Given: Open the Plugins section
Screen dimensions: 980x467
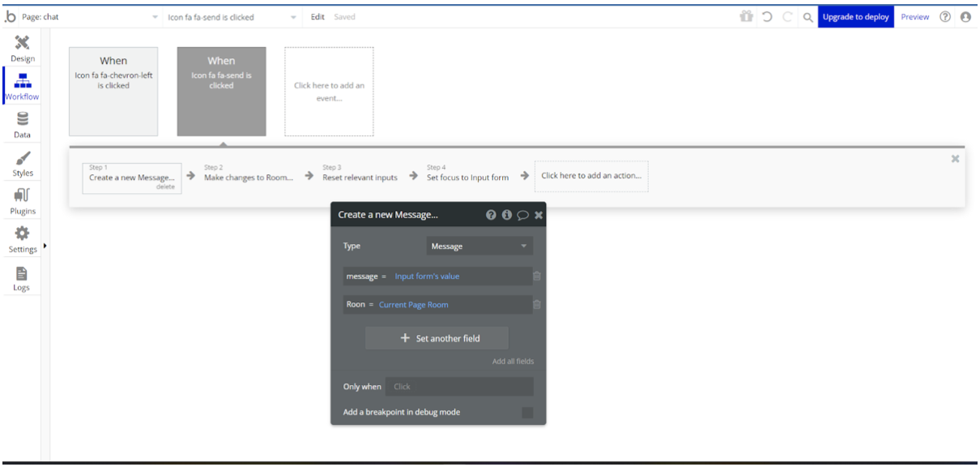Looking at the screenshot, I should [23, 201].
